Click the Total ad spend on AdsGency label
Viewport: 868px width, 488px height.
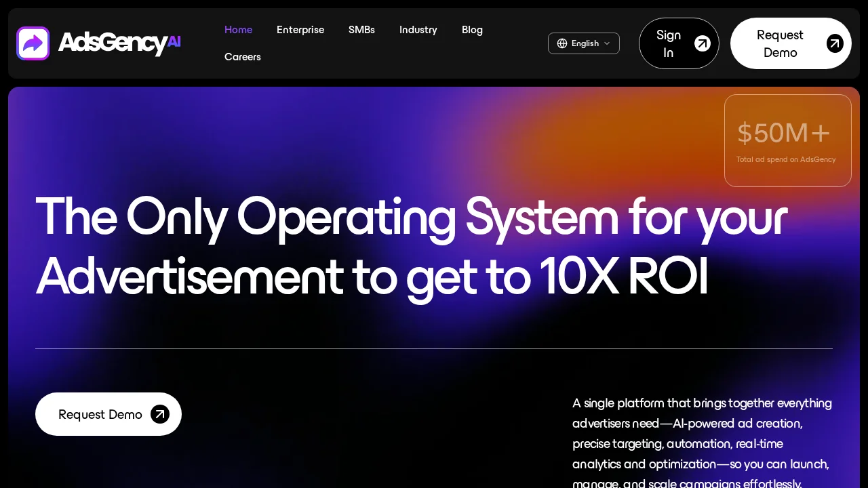tap(786, 159)
